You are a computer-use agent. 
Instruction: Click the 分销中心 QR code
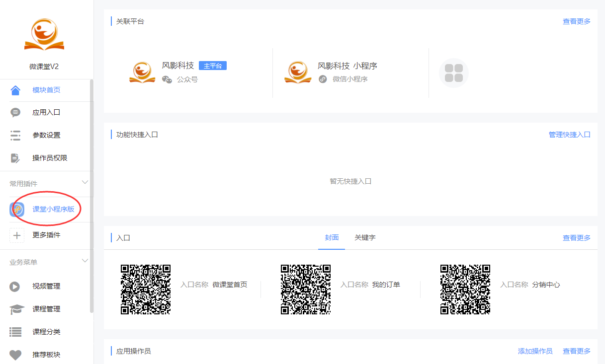coord(465,290)
